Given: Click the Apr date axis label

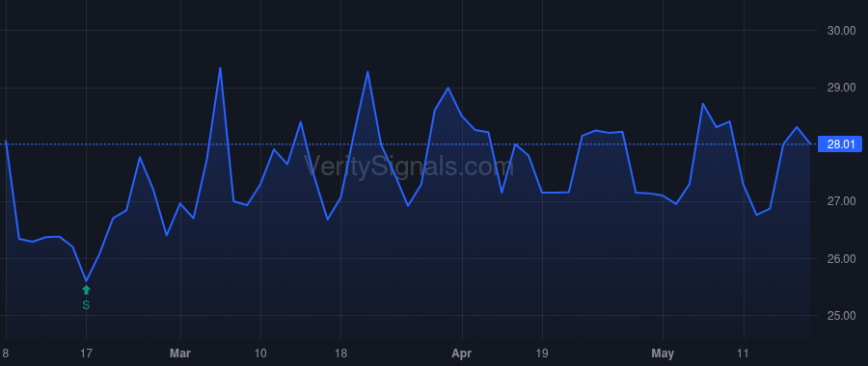Looking at the screenshot, I should click(x=462, y=353).
